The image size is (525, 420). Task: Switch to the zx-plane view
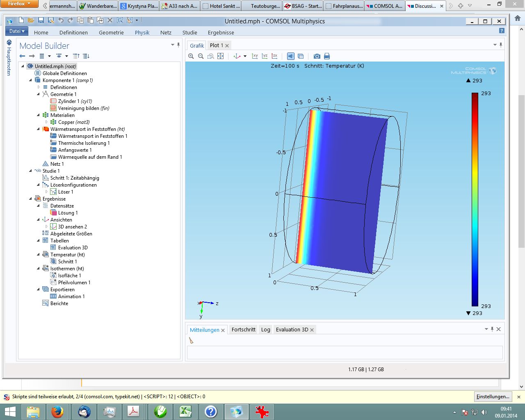pyautogui.click(x=275, y=56)
